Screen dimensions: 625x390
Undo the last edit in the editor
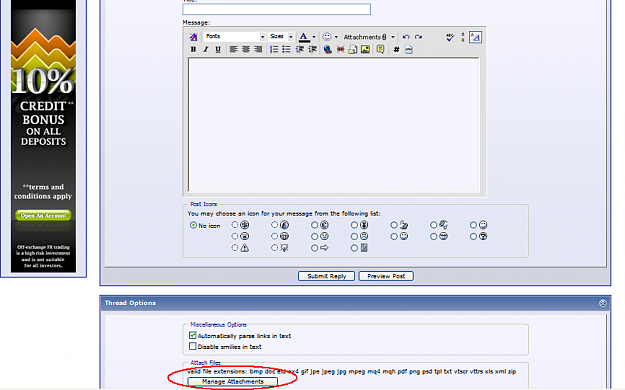406,37
